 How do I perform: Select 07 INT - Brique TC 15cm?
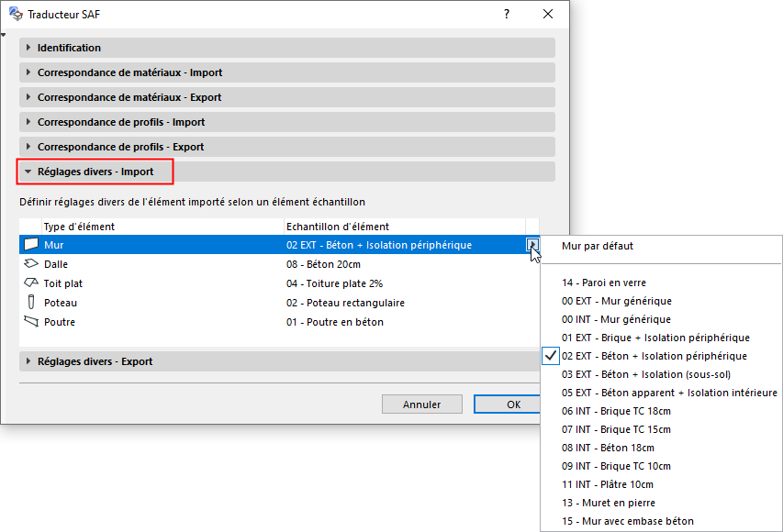tap(661, 429)
